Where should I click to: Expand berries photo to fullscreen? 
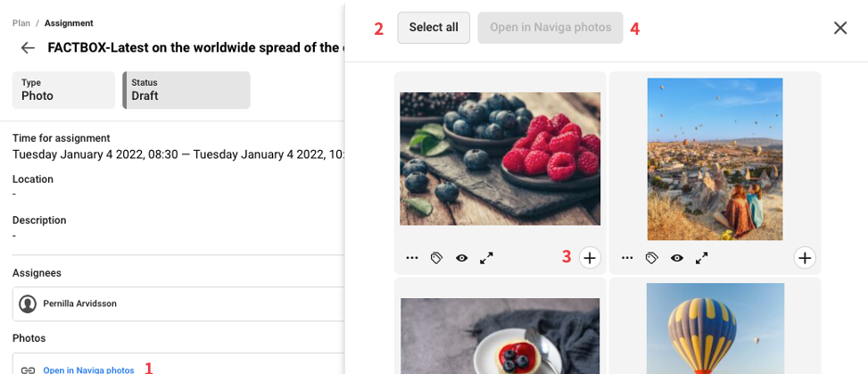pyautogui.click(x=486, y=258)
